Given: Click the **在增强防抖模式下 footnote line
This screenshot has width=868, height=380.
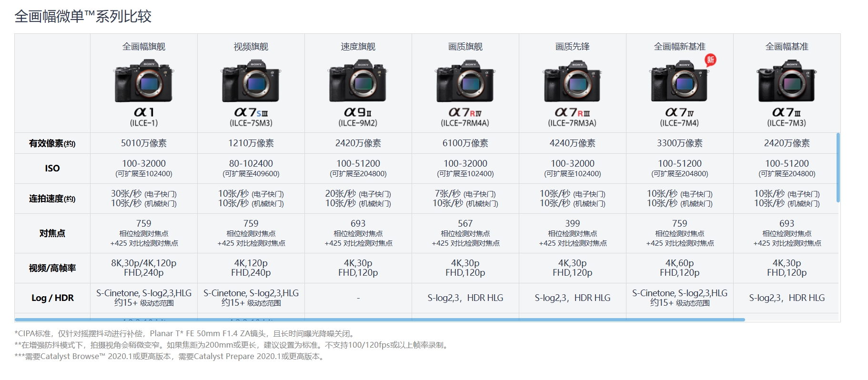Looking at the screenshot, I should coord(232,345).
